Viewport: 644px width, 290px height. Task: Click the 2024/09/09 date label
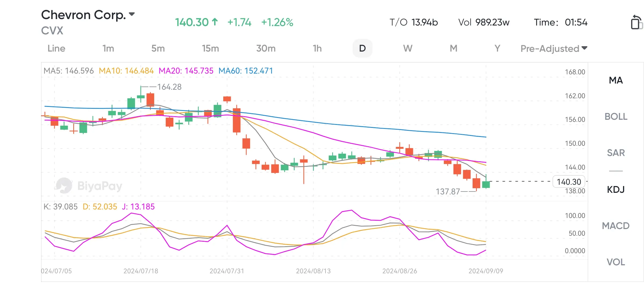tap(486, 271)
